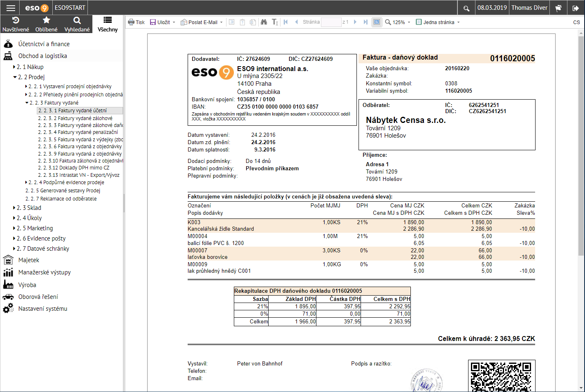Collapse the 2.2 Prodej tree node
585x392 pixels.
tap(15, 77)
